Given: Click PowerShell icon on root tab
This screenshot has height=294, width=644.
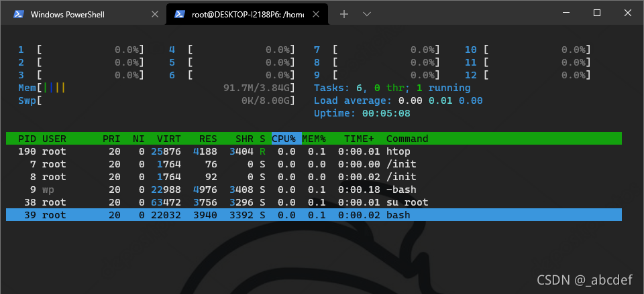Looking at the screenshot, I should pyautogui.click(x=180, y=14).
